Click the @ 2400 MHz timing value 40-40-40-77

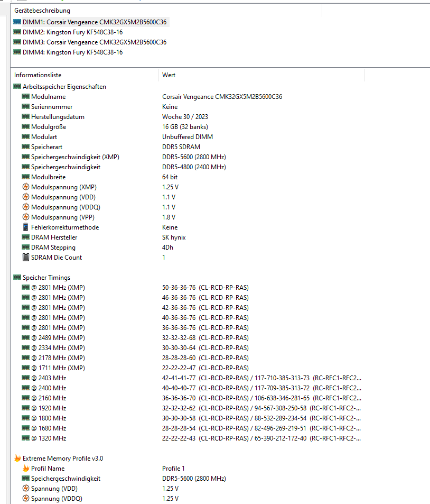(179, 388)
